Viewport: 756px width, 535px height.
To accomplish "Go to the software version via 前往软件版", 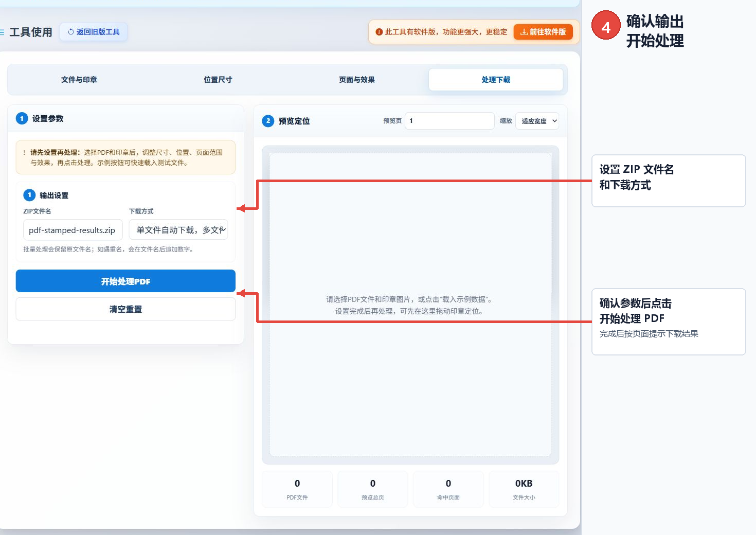I will click(543, 32).
